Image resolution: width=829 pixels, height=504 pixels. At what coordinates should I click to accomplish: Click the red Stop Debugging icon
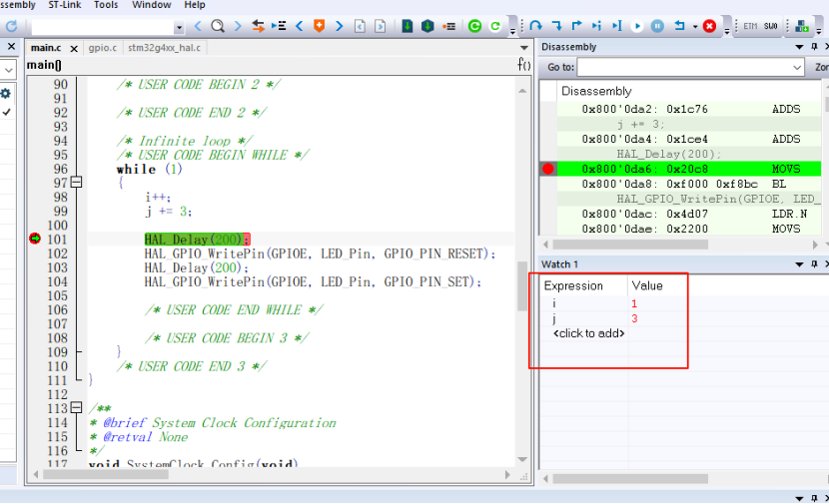click(709, 26)
